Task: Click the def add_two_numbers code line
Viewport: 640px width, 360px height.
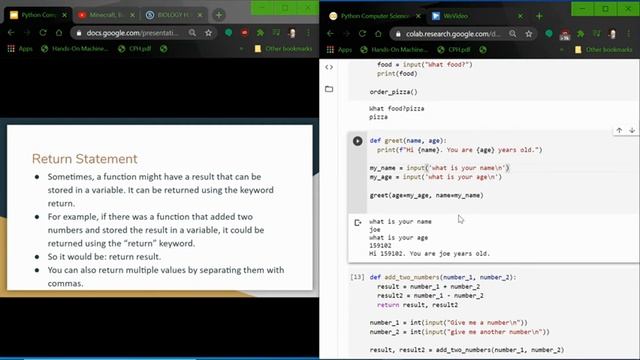Action: pos(443,277)
